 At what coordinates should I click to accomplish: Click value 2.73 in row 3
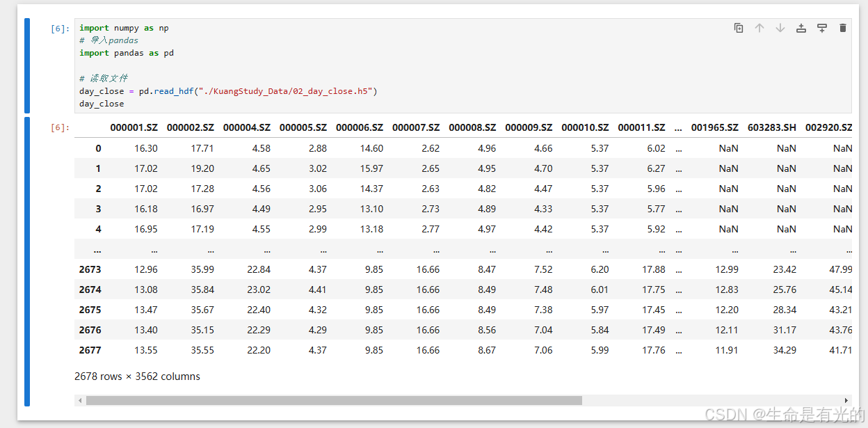tap(431, 209)
